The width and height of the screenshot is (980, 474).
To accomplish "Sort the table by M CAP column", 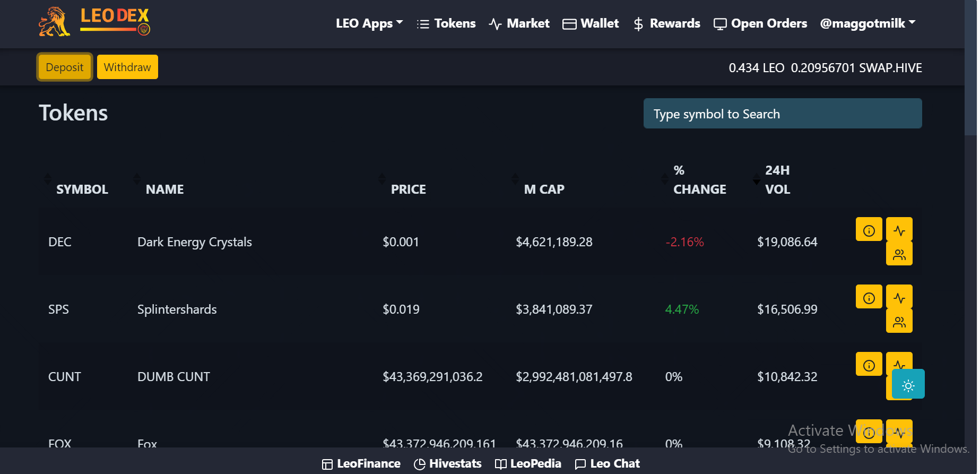I will tap(544, 189).
